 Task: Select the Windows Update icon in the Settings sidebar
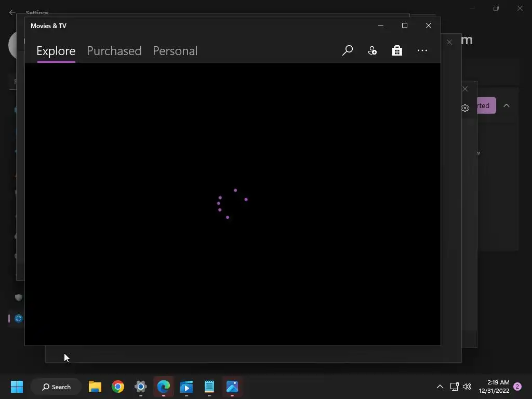(x=19, y=318)
